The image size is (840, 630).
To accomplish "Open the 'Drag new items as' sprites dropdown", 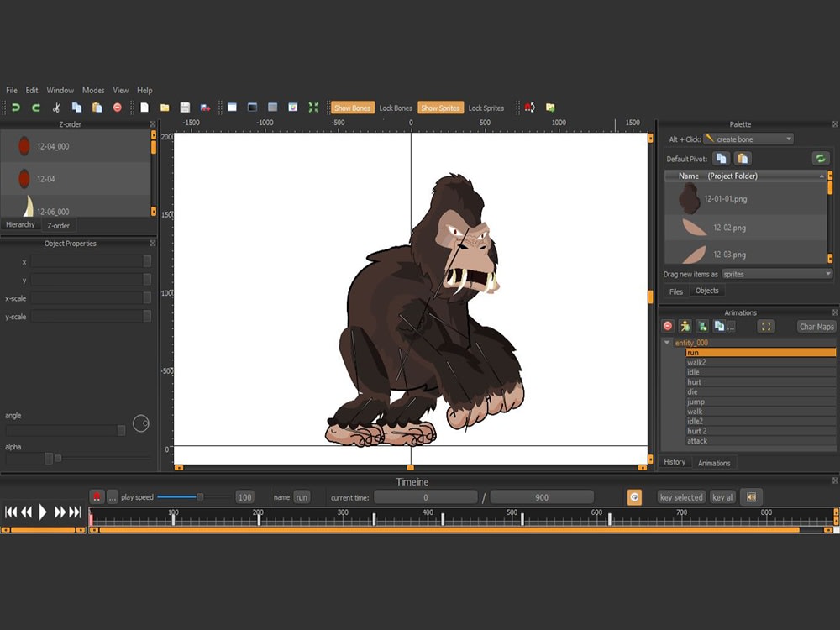I will coord(777,274).
